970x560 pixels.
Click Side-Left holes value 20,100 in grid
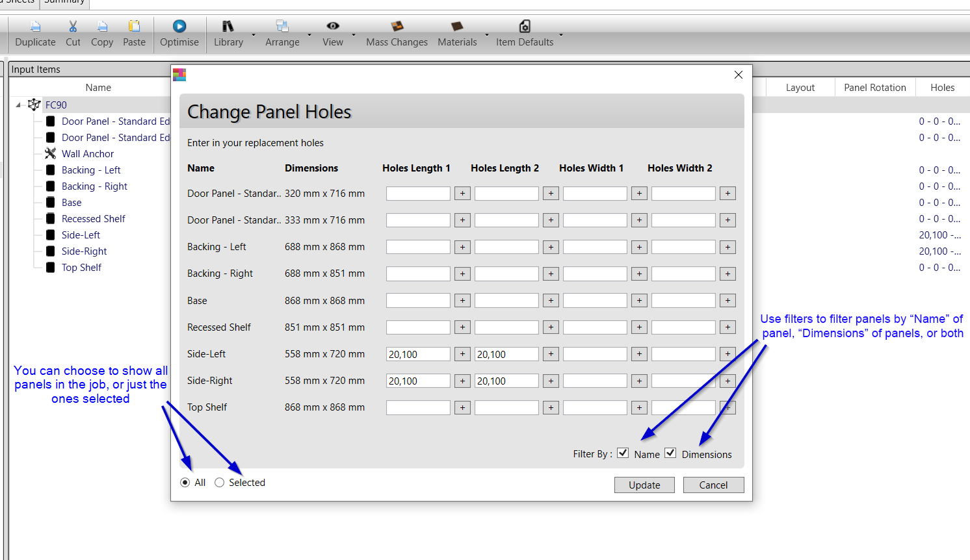tap(940, 235)
